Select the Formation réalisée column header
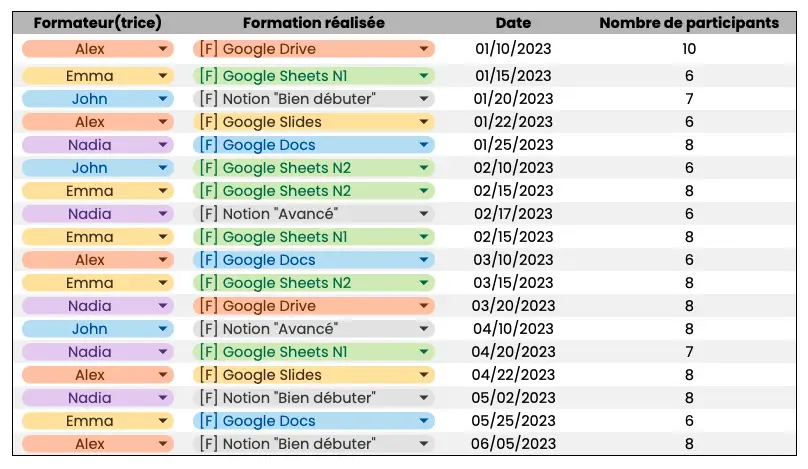Viewport: 808px width, 469px height. (314, 23)
